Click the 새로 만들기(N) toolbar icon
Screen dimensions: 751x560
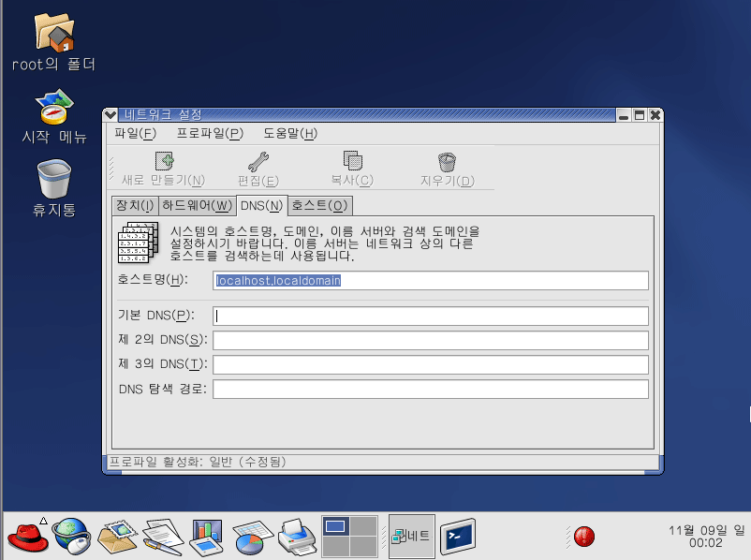pyautogui.click(x=164, y=161)
